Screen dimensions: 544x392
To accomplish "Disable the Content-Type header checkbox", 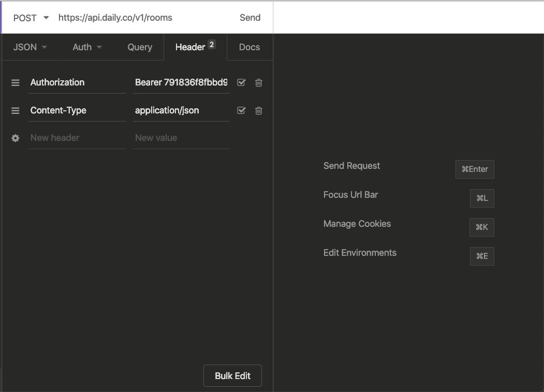I will click(241, 110).
